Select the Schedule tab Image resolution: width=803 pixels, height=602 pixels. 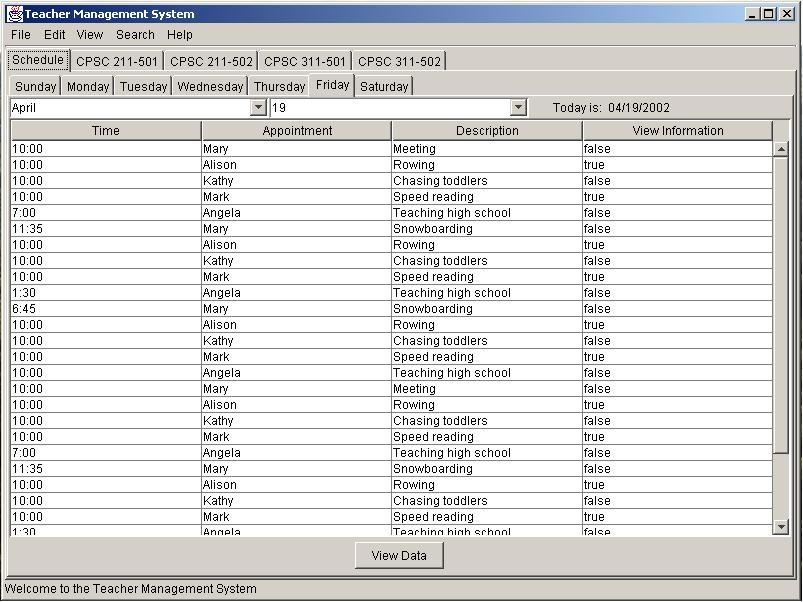click(x=37, y=60)
